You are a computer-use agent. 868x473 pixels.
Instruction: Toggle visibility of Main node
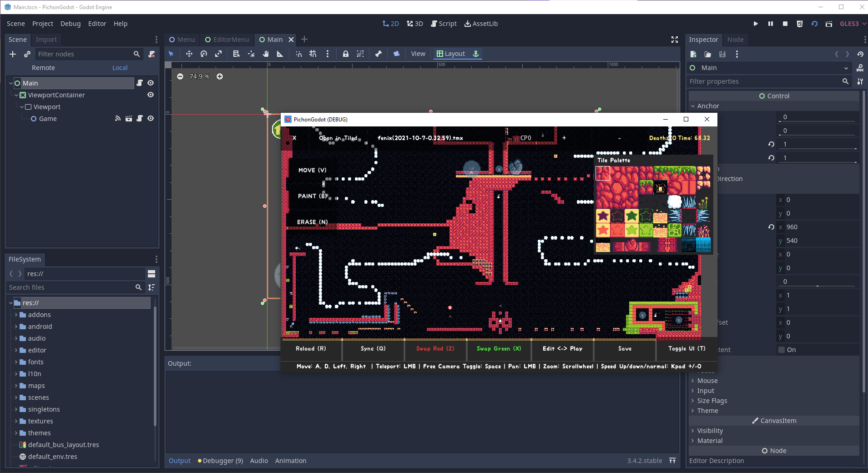pos(151,83)
